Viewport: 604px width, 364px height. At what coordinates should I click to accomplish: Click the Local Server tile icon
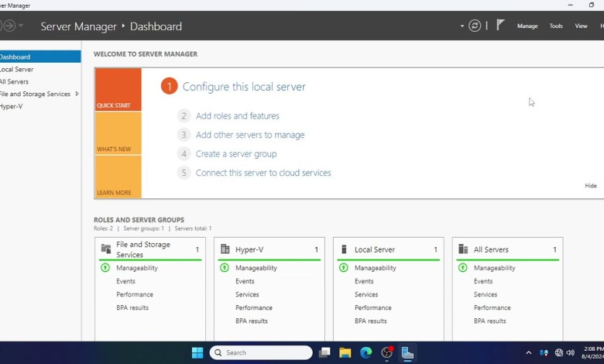[x=344, y=249]
